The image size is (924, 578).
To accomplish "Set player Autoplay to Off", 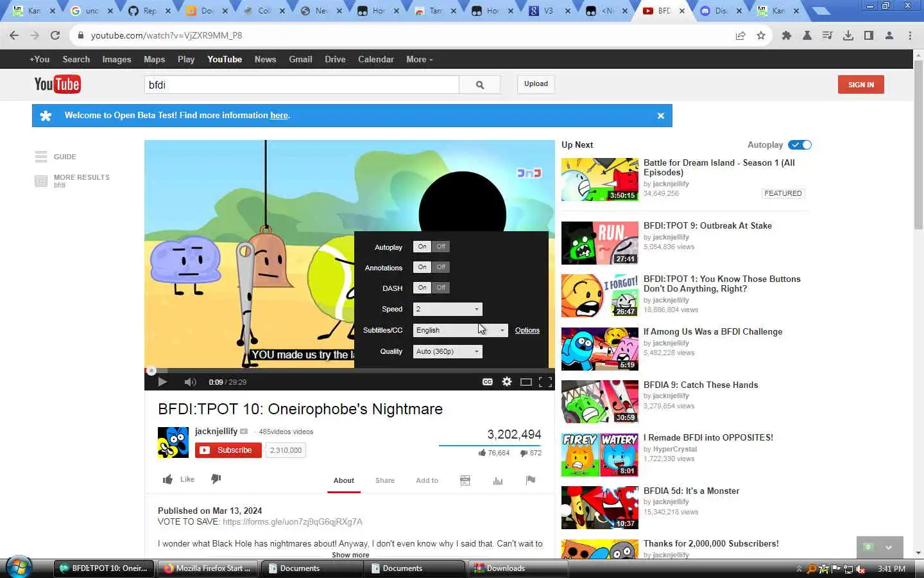I will 441,247.
